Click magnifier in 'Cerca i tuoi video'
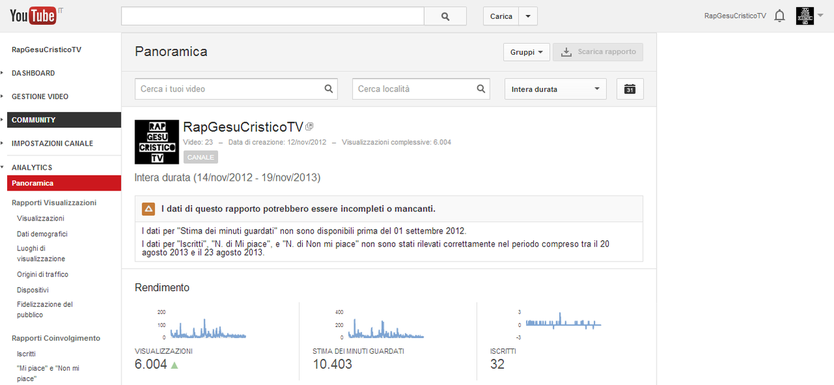Screen dimensions: 834x385 [x=329, y=89]
